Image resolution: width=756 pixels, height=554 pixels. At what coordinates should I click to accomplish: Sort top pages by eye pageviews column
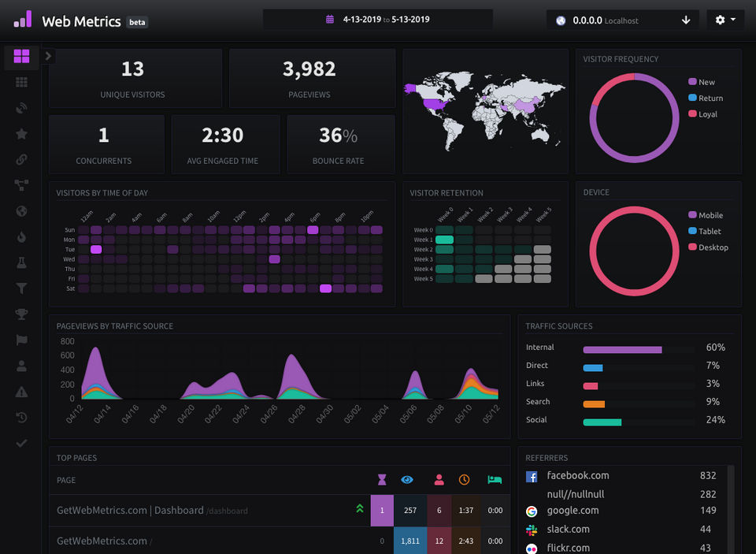[407, 479]
